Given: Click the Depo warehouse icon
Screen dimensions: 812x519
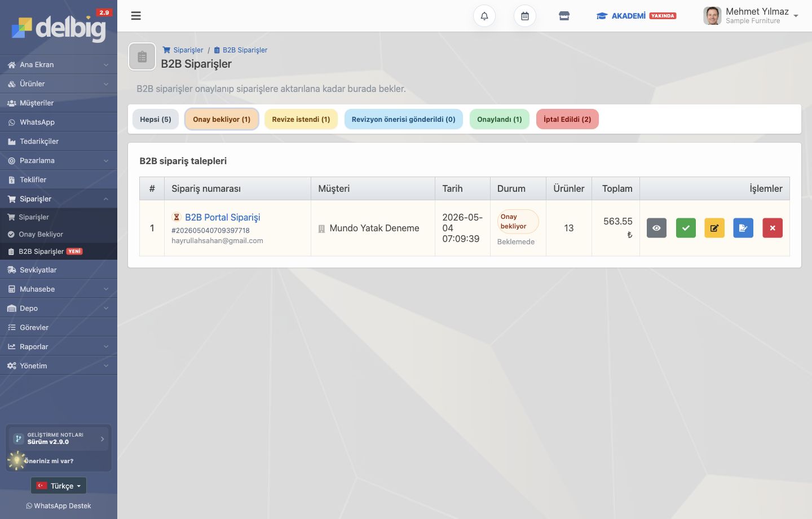Looking at the screenshot, I should pyautogui.click(x=11, y=309).
